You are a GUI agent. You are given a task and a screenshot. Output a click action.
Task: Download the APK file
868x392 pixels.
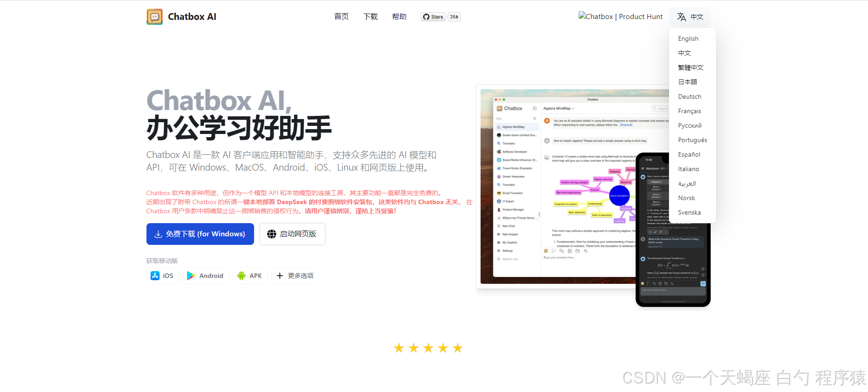(x=250, y=276)
